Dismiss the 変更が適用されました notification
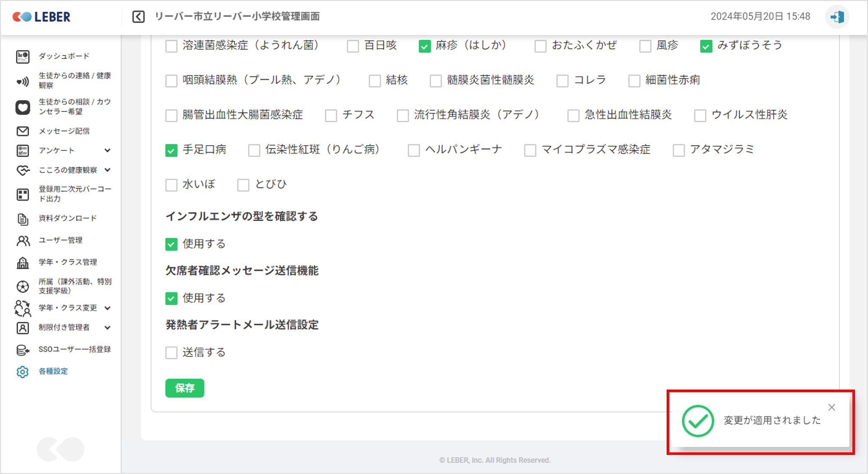The width and height of the screenshot is (868, 474). click(x=832, y=407)
